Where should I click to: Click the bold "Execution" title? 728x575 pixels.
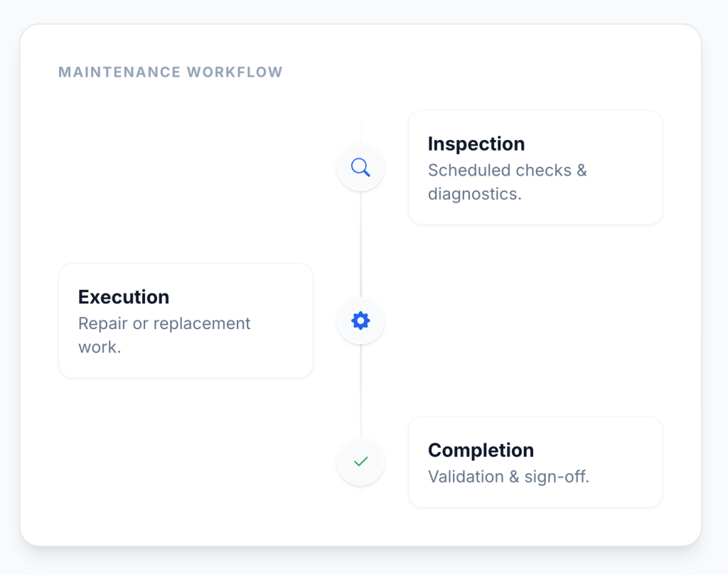124,297
